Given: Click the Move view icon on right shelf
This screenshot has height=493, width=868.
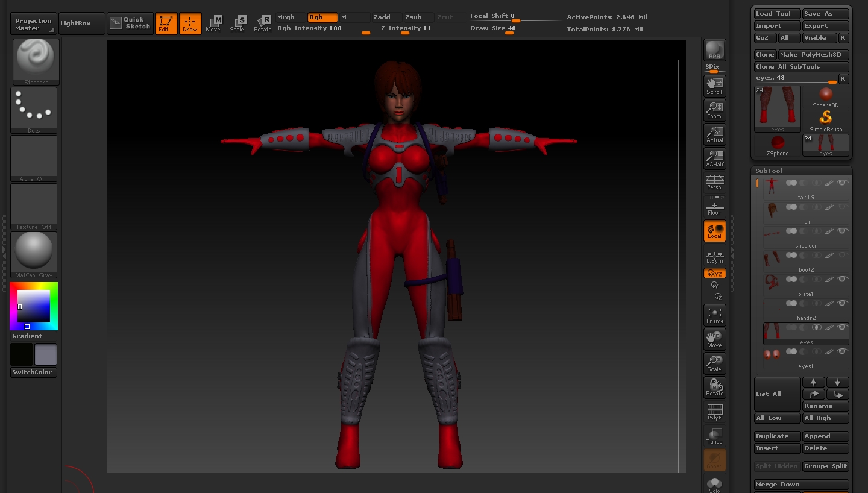Looking at the screenshot, I should (715, 339).
